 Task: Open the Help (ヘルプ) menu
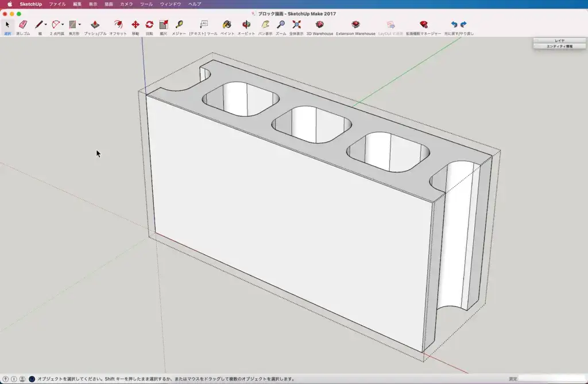coord(195,4)
